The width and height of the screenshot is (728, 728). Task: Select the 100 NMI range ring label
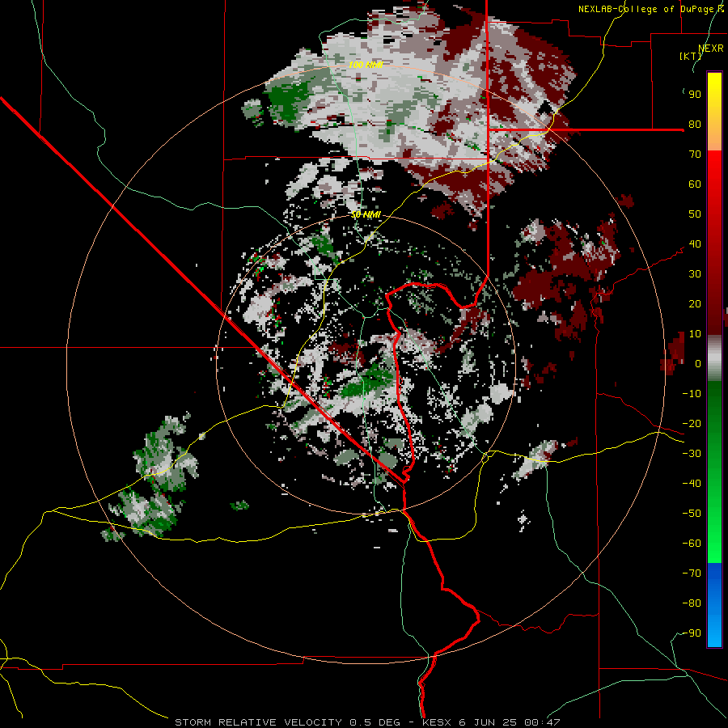coord(366,65)
